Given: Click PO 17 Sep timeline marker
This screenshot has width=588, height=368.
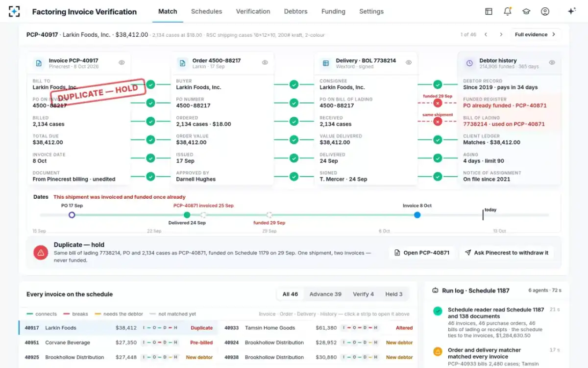Looking at the screenshot, I should pos(72,215).
